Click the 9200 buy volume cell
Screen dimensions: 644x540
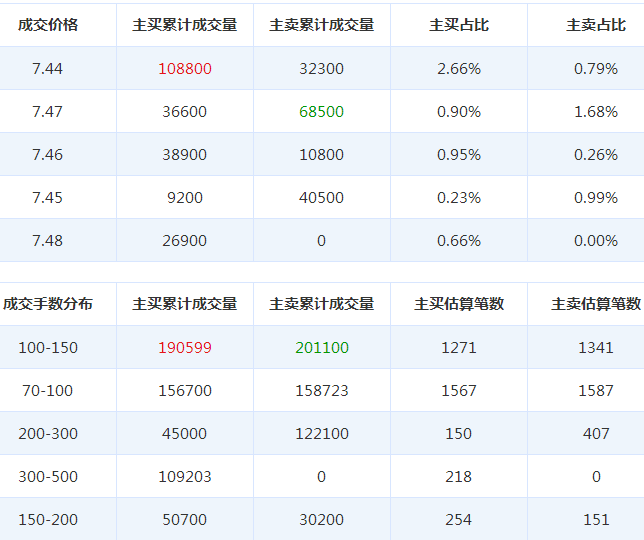tap(185, 198)
